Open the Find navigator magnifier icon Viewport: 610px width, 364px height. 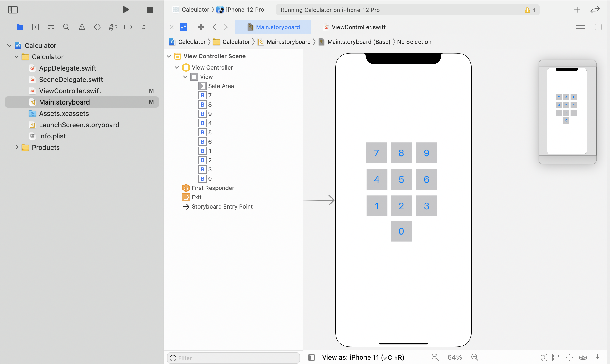click(66, 27)
